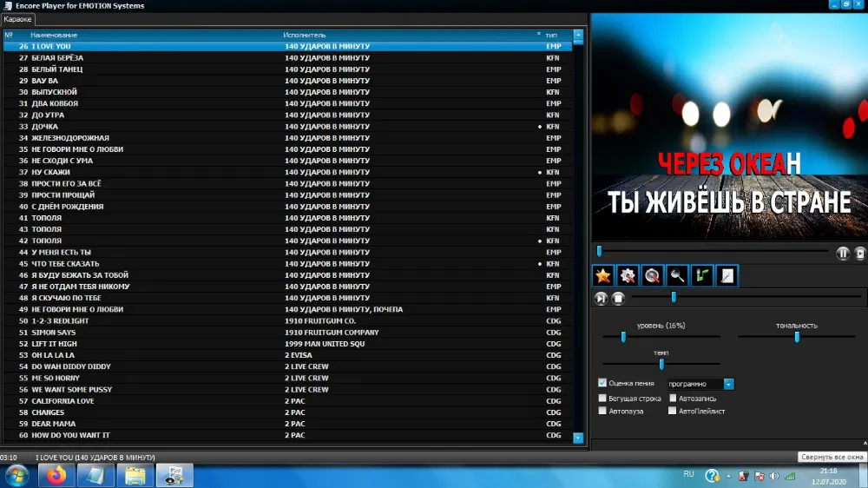Click the crossed-out disc icon
Screen dimensions: 868x488
coord(652,275)
